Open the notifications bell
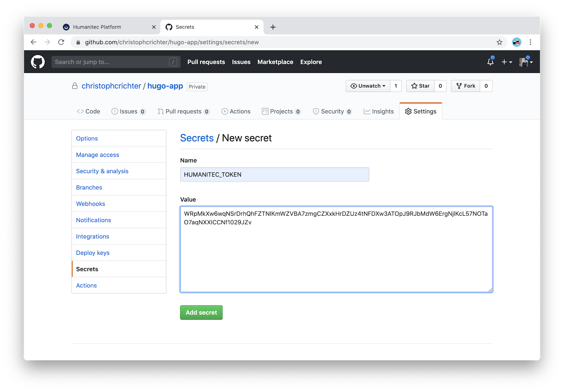 pyautogui.click(x=490, y=62)
